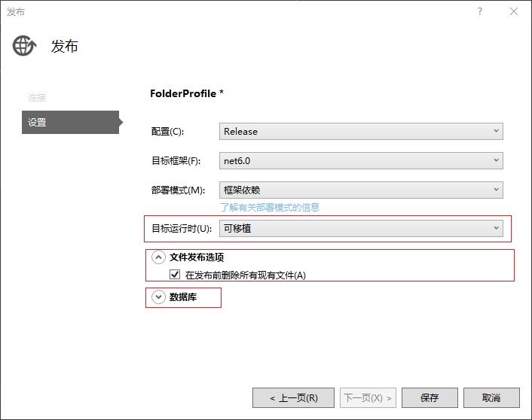Screen dimensions: 532x420
Task: Click the 上一页 back button
Action: click(293, 397)
